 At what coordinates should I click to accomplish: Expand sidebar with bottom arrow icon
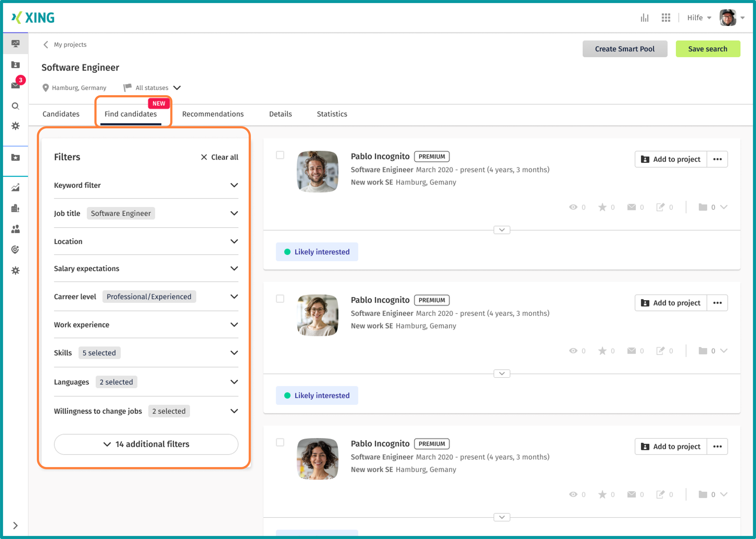pos(15,525)
